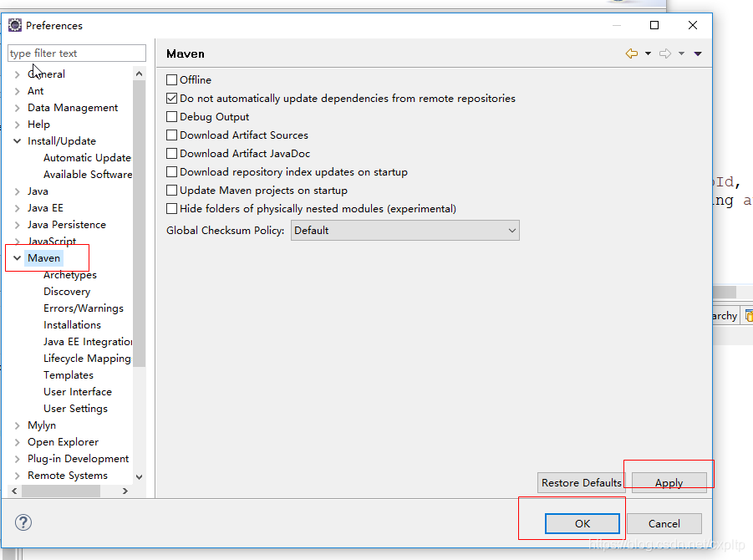Select Open Explorer preferences
Screen dimensions: 753x560
click(63, 442)
